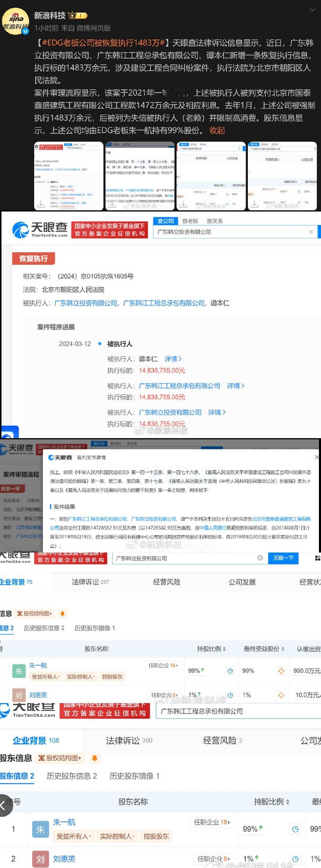Open the 经营风险 tab beside 法律诉讼 287
Screen dimensions: 321x868
click(x=166, y=582)
